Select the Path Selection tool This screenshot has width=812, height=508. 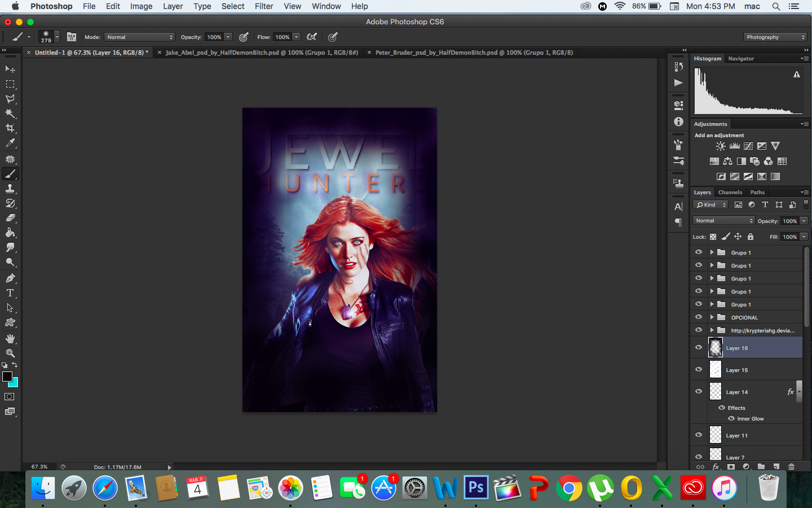[10, 308]
